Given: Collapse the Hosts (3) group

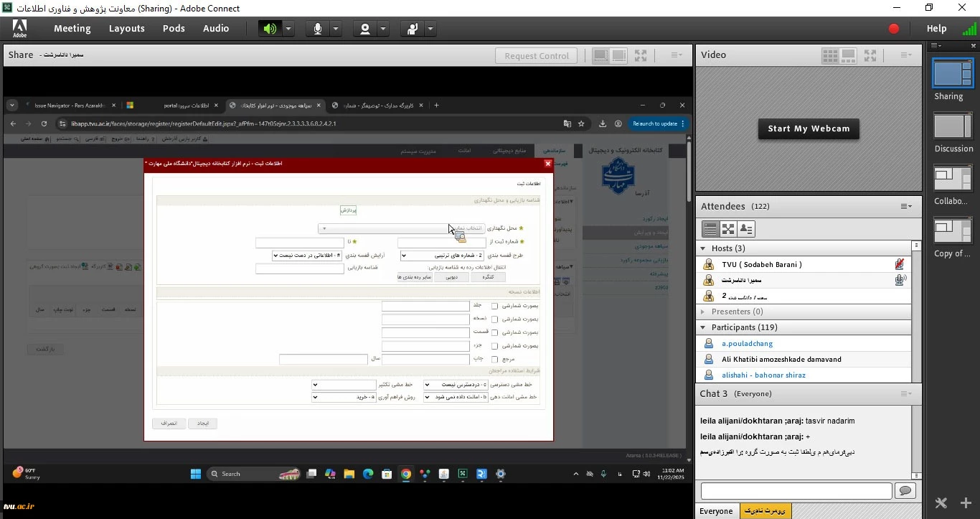Looking at the screenshot, I should click(x=702, y=248).
